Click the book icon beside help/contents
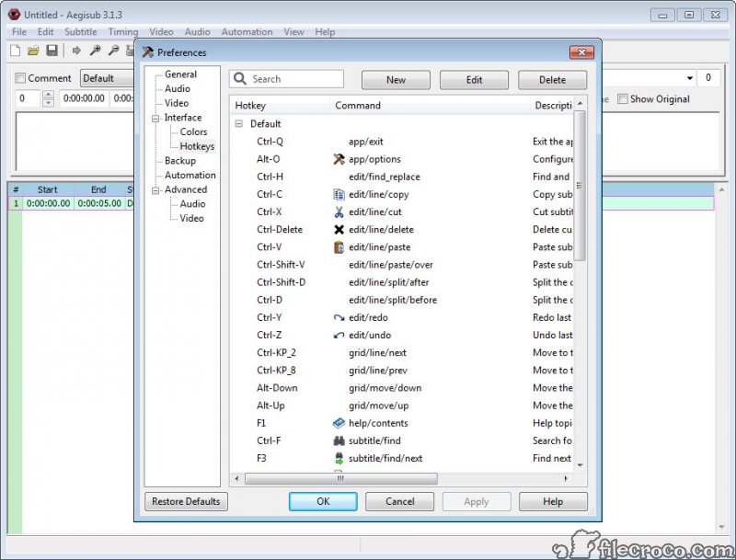 click(339, 423)
